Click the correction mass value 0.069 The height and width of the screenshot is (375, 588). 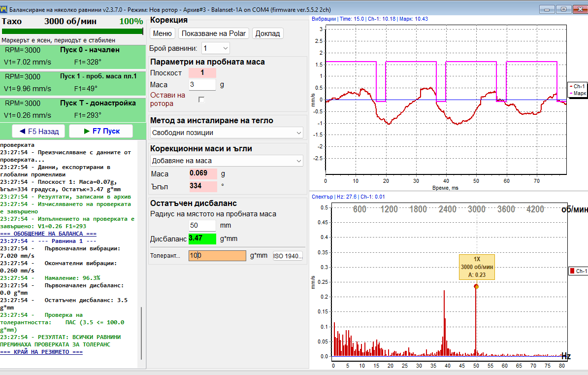(203, 173)
